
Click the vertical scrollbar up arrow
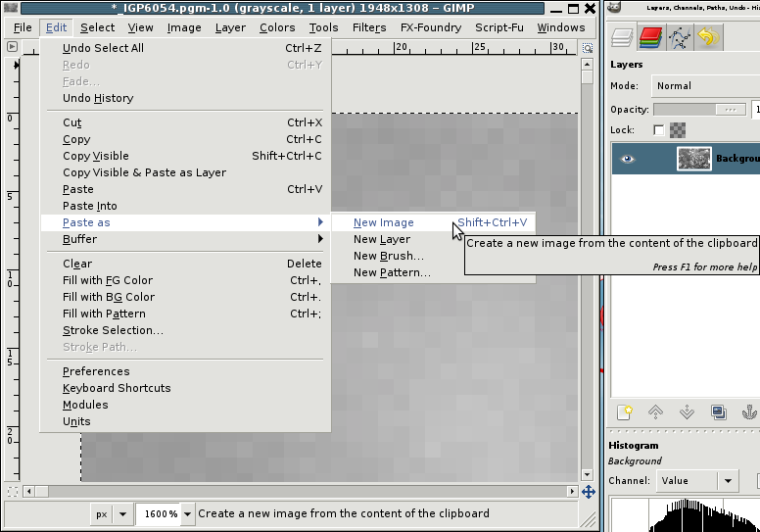pos(587,64)
